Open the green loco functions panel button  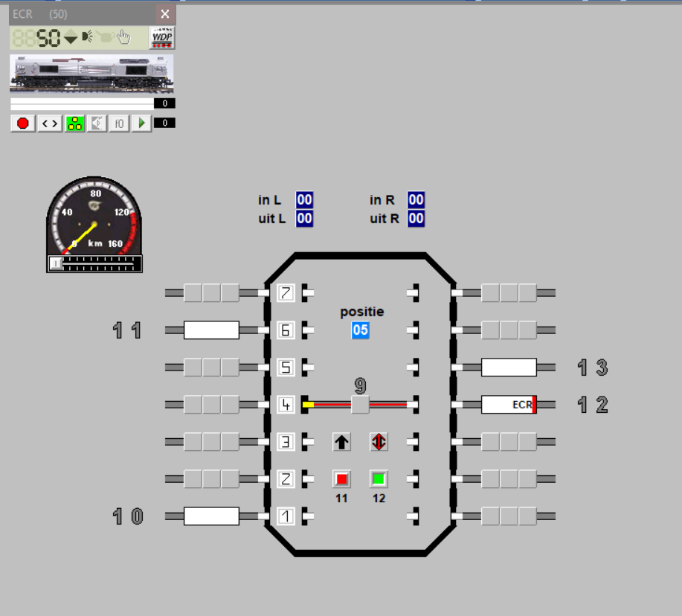coord(75,123)
